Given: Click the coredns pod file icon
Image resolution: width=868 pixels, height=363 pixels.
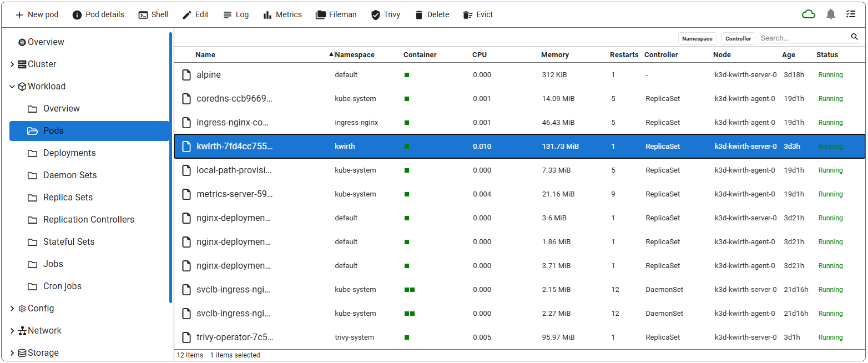Looking at the screenshot, I should coord(186,99).
